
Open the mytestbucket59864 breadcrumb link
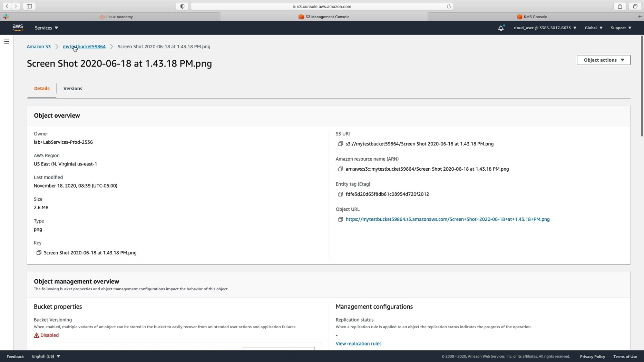(x=84, y=47)
